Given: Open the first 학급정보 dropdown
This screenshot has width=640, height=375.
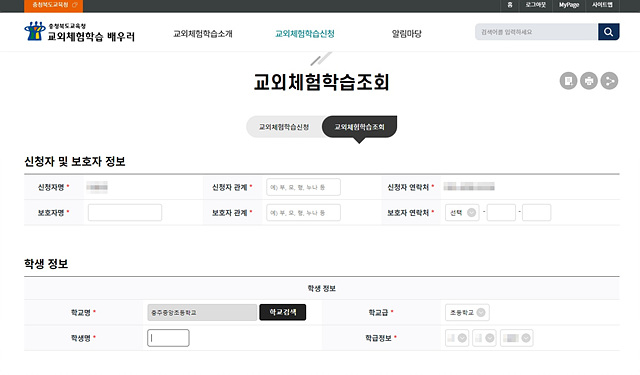Looking at the screenshot, I should [457, 338].
